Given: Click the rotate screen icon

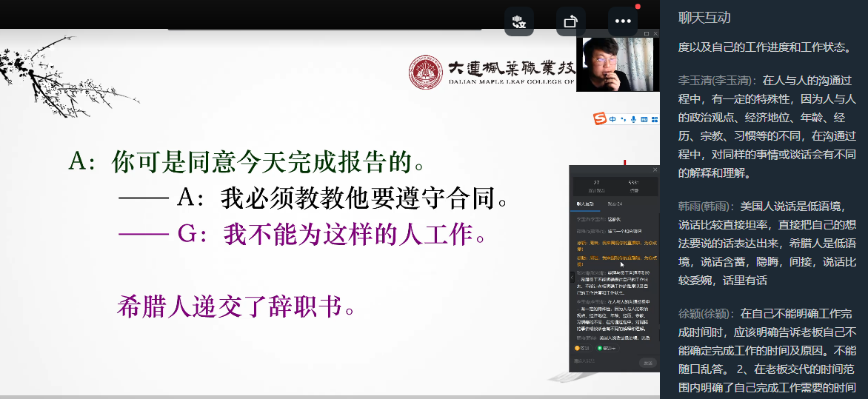Looking at the screenshot, I should coord(570,21).
